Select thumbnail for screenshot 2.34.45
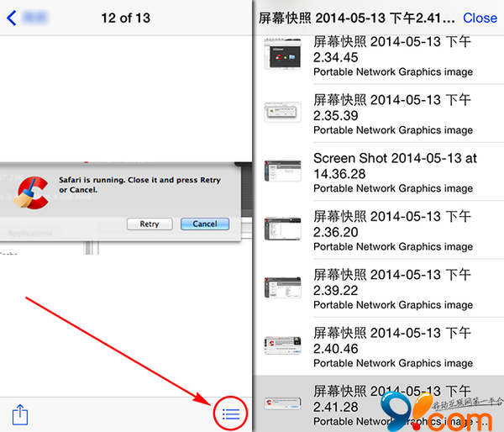504x432 pixels. point(282,55)
